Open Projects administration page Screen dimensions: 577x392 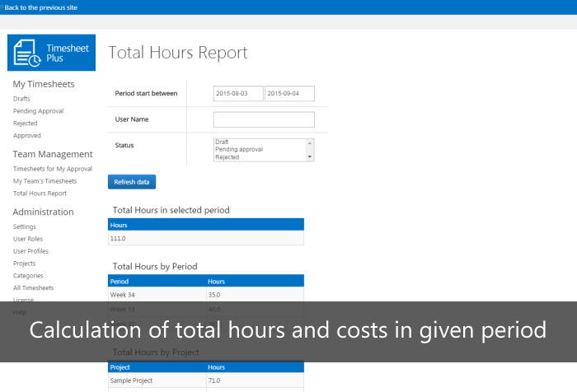pyautogui.click(x=24, y=264)
